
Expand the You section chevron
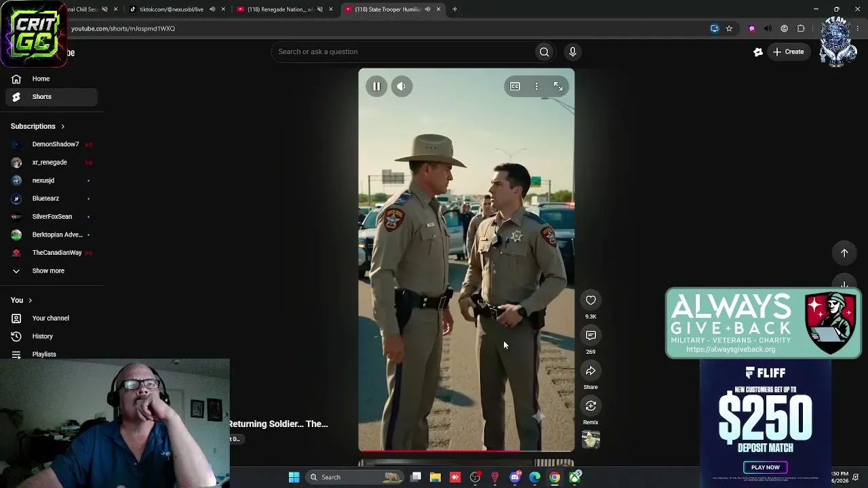click(x=30, y=300)
